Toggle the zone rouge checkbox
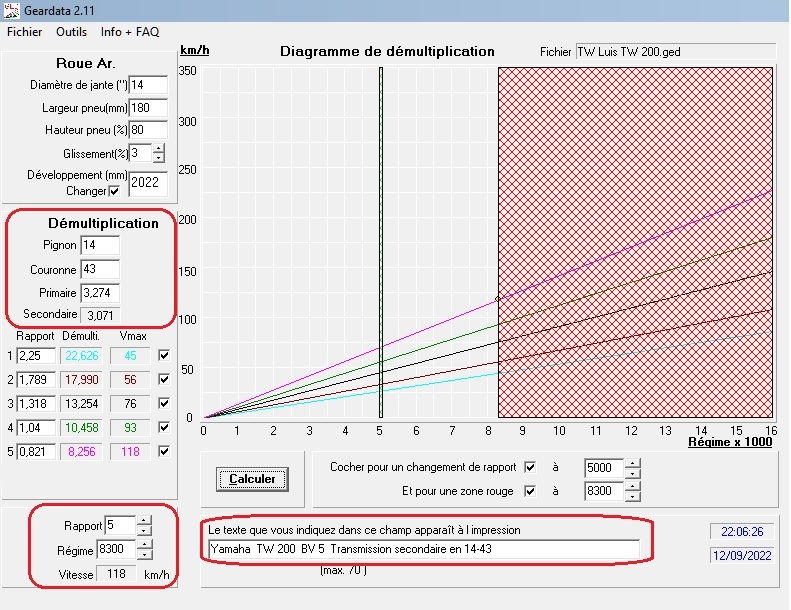This screenshot has height=610, width=791. pyautogui.click(x=530, y=491)
